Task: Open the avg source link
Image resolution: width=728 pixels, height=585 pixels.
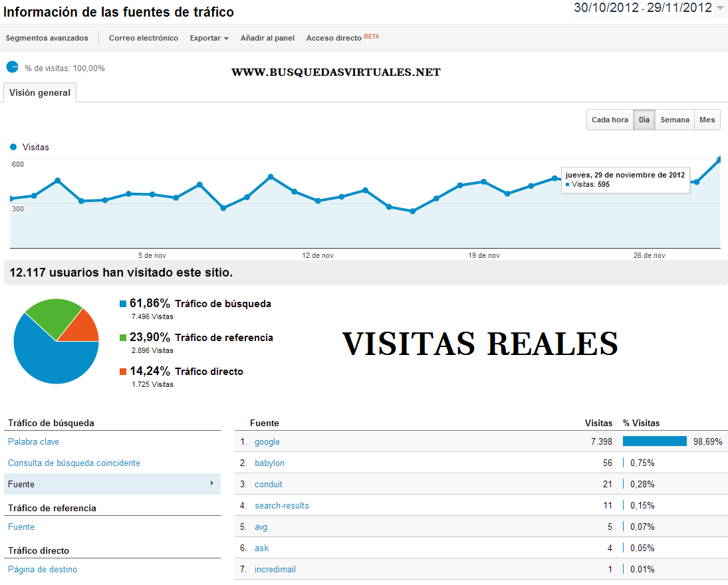Action: (261, 527)
